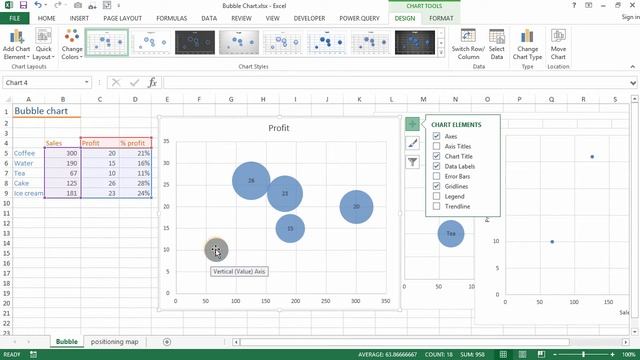
Task: Click the green Chart Elements plus button
Action: [x=412, y=124]
